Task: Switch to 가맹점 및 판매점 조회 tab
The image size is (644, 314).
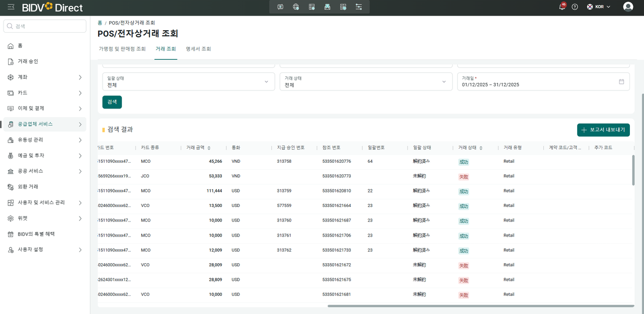Action: (122, 49)
